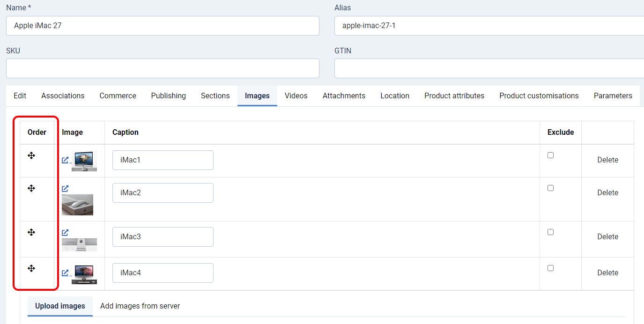The height and width of the screenshot is (324, 644).
Task: Delete the iMac2 image
Action: [x=608, y=193]
